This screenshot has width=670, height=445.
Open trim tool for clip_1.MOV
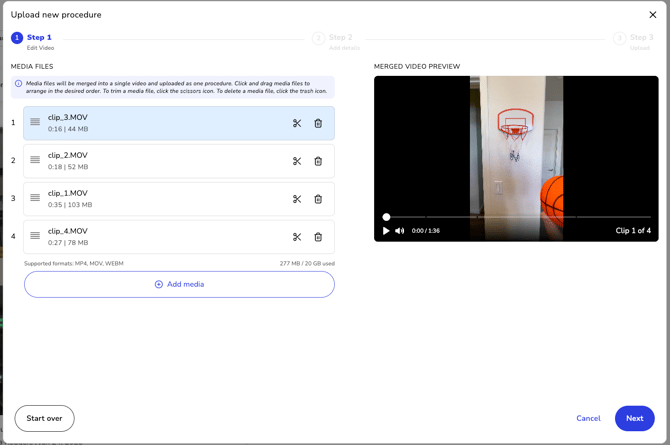click(297, 199)
